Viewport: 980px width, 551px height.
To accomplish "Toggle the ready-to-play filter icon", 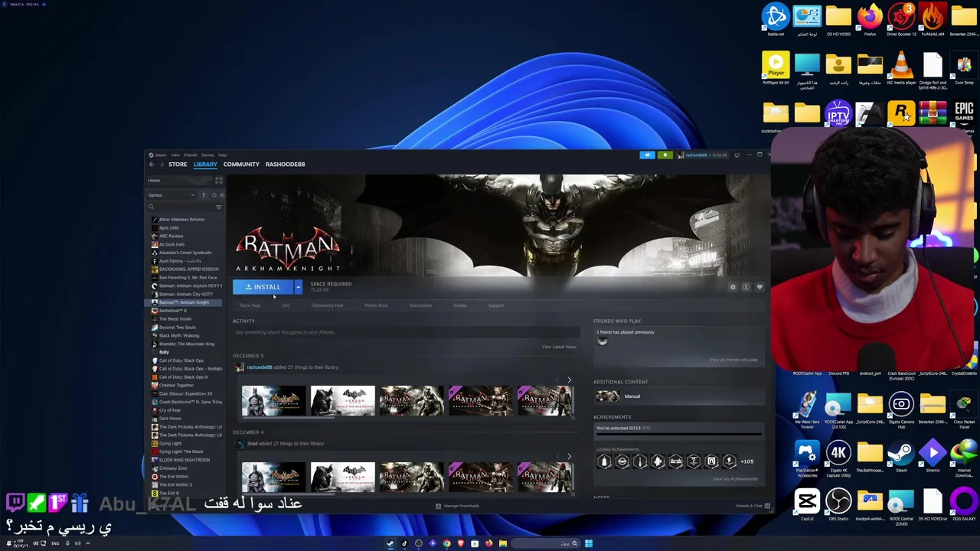I will 221,195.
